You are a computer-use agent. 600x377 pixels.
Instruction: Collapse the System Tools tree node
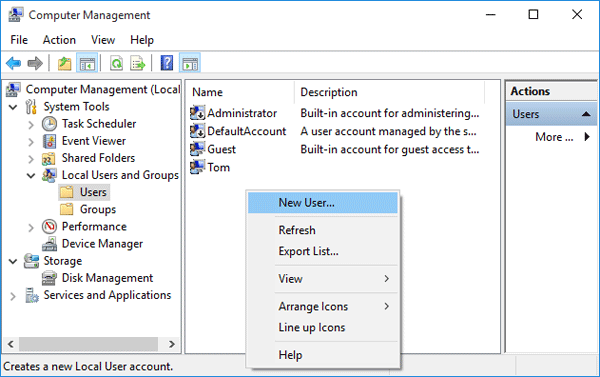point(13,107)
